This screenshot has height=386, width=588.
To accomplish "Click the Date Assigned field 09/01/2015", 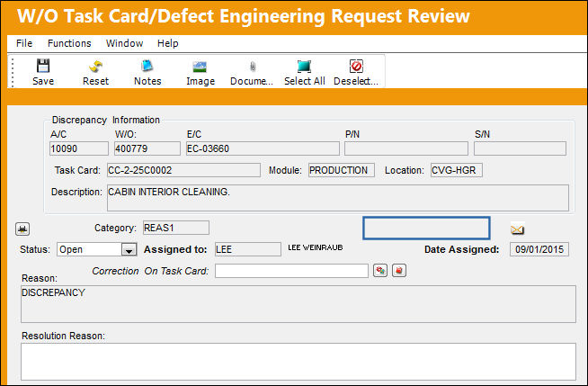I will coord(539,249).
